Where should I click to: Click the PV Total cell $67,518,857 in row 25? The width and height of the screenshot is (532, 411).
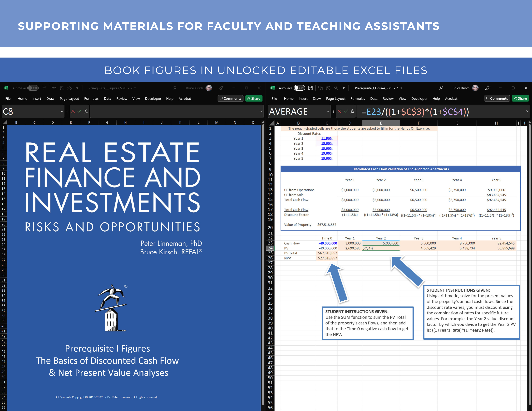point(327,253)
